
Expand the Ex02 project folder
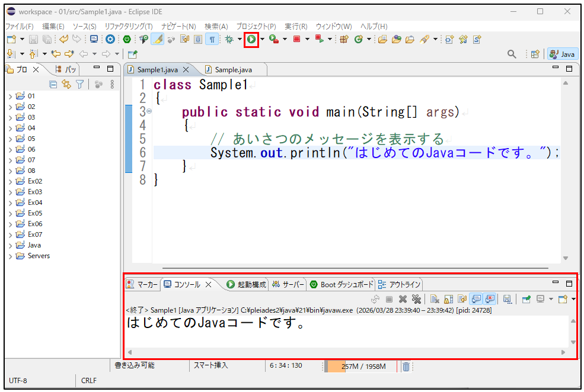pos(10,182)
